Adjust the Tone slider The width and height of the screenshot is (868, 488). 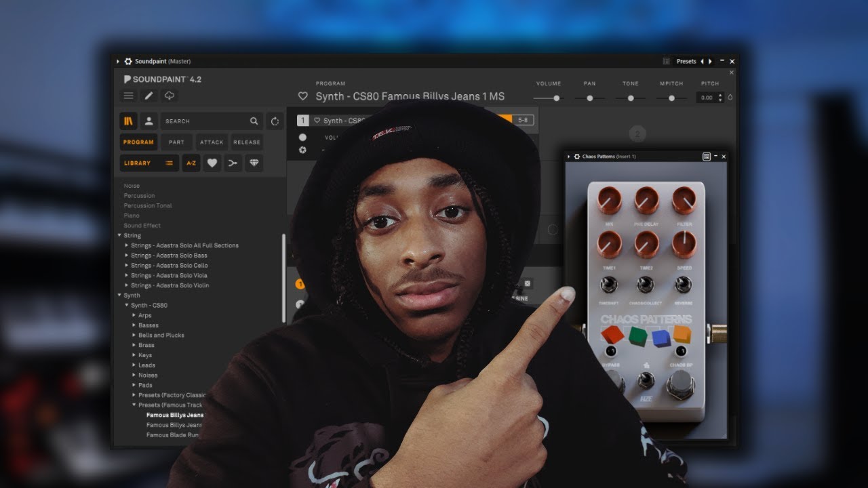pos(631,98)
